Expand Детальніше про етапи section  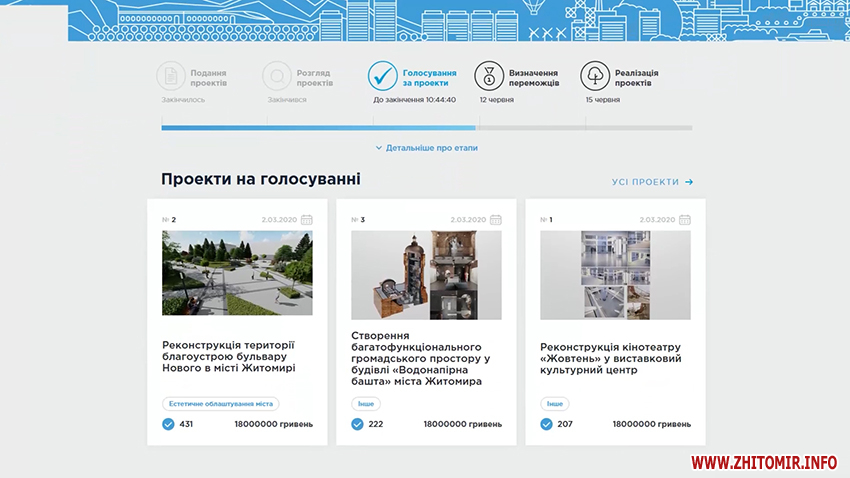[427, 148]
